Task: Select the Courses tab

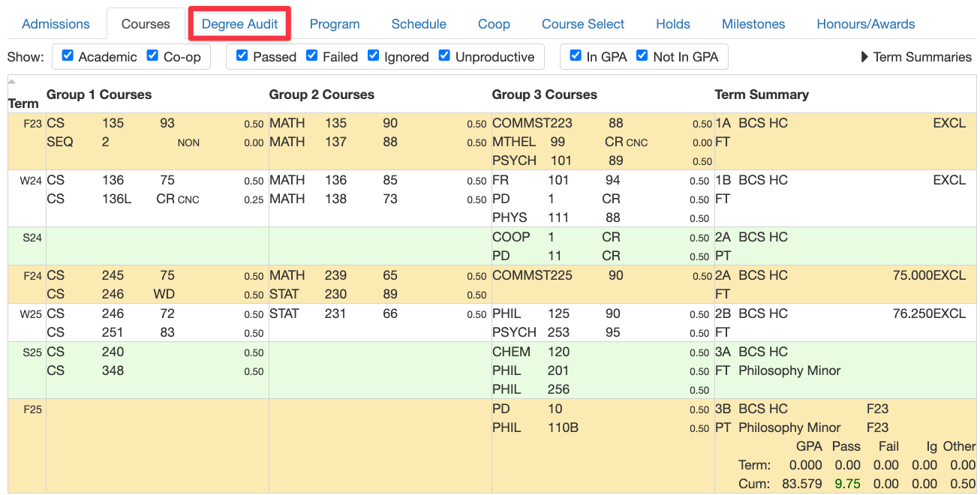Action: tap(146, 23)
